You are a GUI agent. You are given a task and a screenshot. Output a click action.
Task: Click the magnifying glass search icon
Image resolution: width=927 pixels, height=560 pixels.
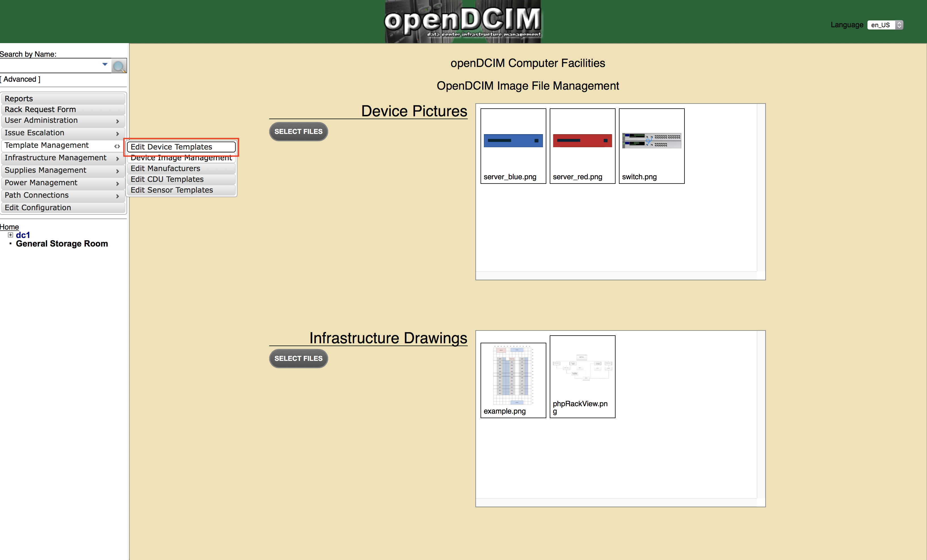pyautogui.click(x=119, y=66)
